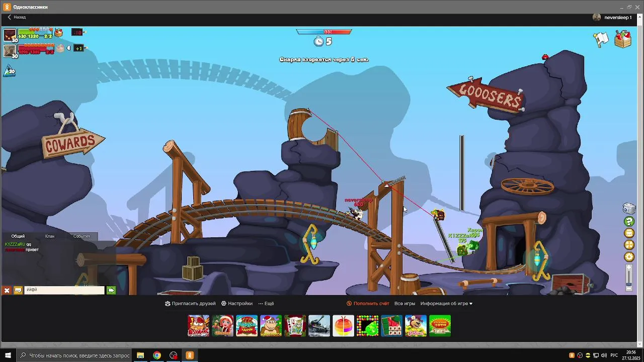Open the yellow gear settings icon
The image size is (644, 362).
(x=629, y=257)
